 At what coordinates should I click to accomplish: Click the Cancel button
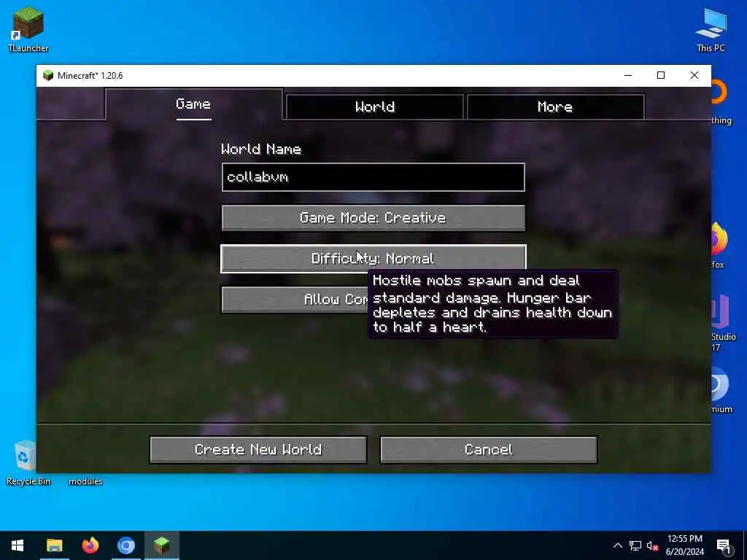(489, 449)
